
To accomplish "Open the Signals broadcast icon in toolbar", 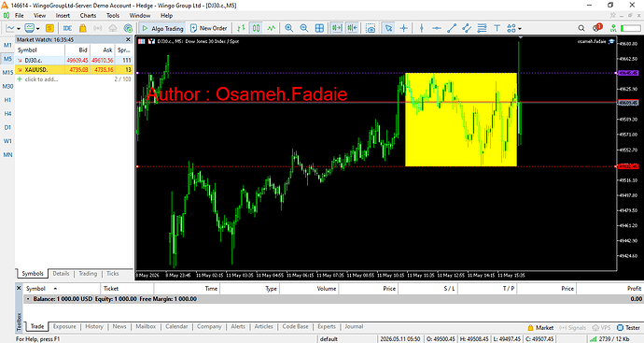I will pos(97,28).
